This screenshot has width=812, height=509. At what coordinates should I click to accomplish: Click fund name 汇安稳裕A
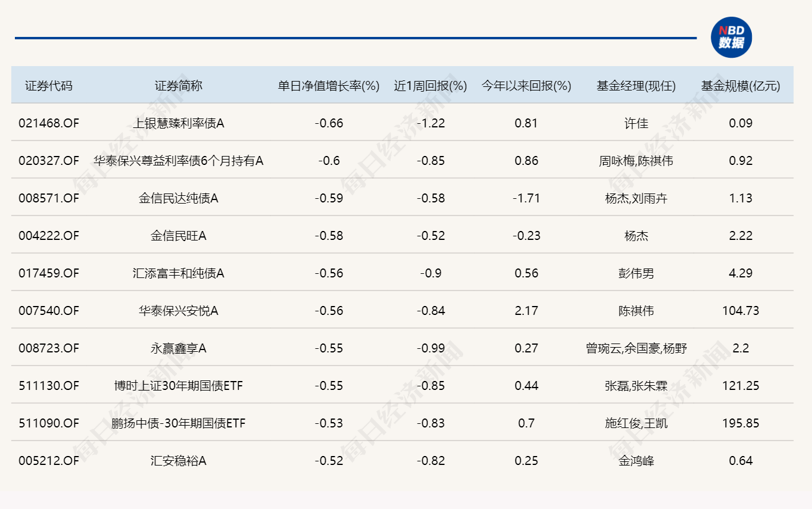pyautogui.click(x=179, y=461)
